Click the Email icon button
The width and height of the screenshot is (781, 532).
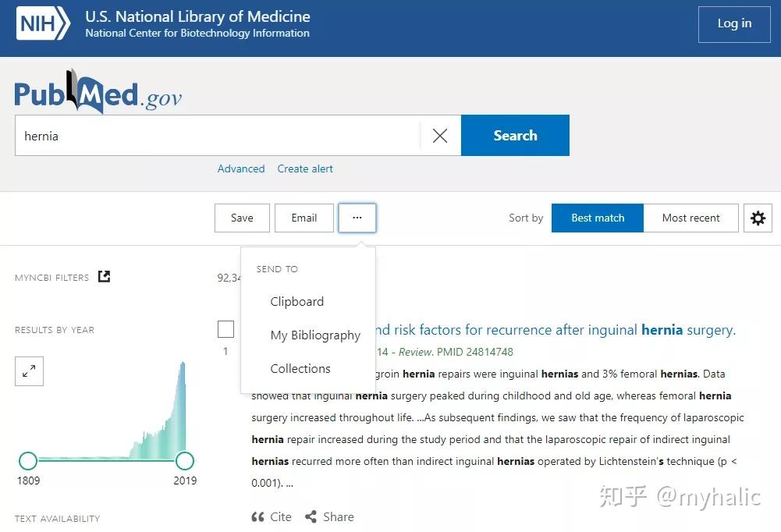coord(304,218)
